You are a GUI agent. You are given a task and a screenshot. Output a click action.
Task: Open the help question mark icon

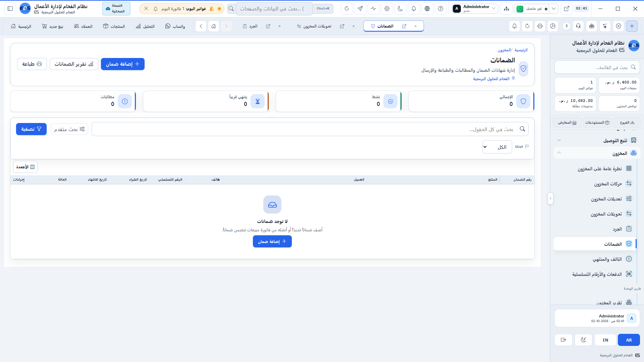tap(441, 9)
